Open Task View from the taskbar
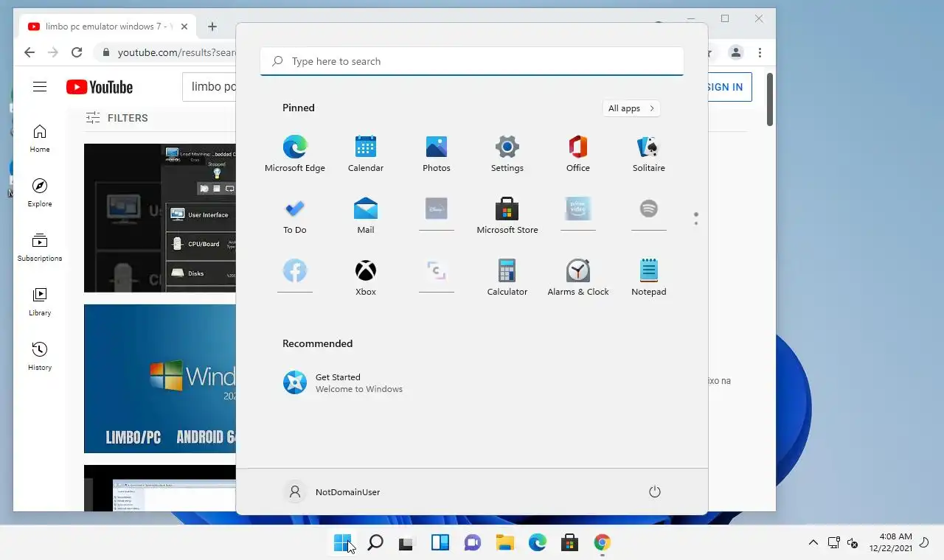This screenshot has width=944, height=560. [x=406, y=543]
